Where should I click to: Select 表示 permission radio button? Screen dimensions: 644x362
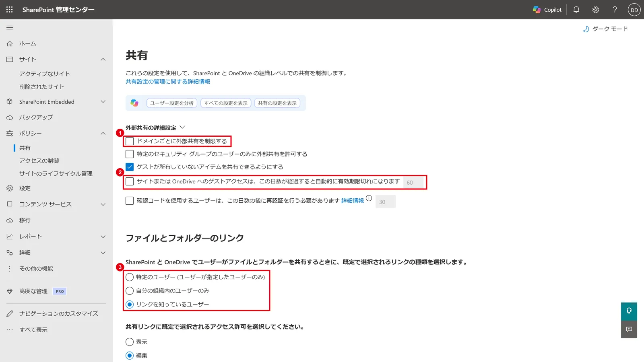[130, 342]
